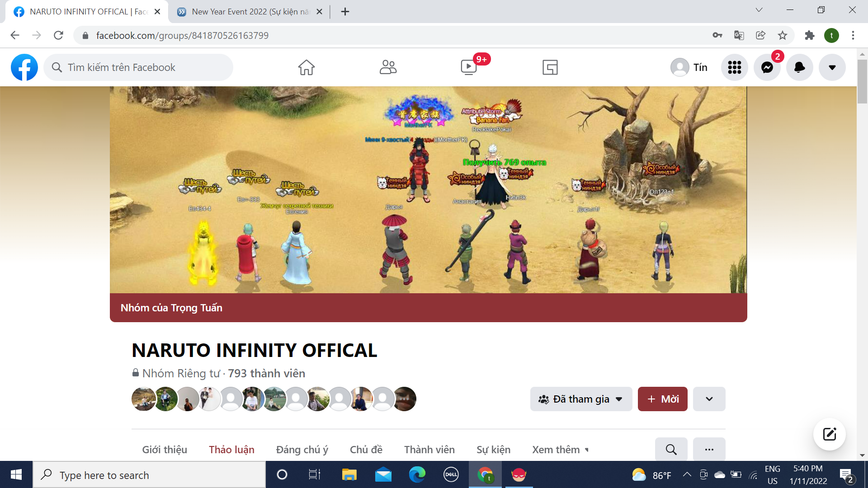The image size is (868, 488).
Task: Click the Chrome forward arrow
Action: (x=37, y=35)
